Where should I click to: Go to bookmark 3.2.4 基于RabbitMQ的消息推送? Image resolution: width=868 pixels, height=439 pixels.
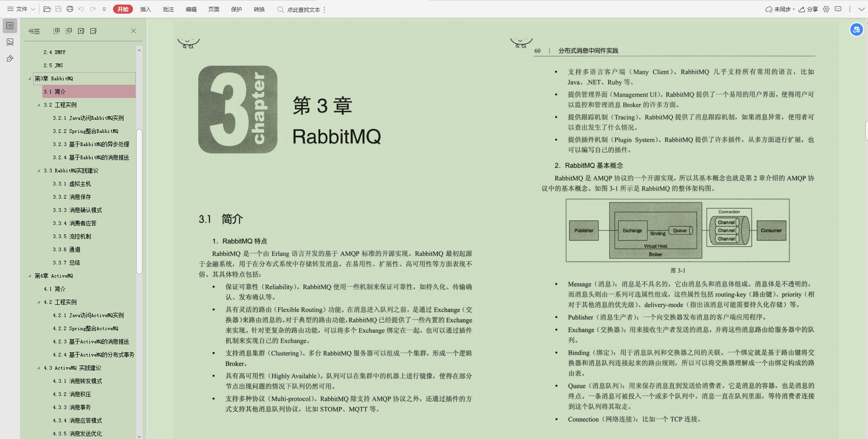(91, 157)
